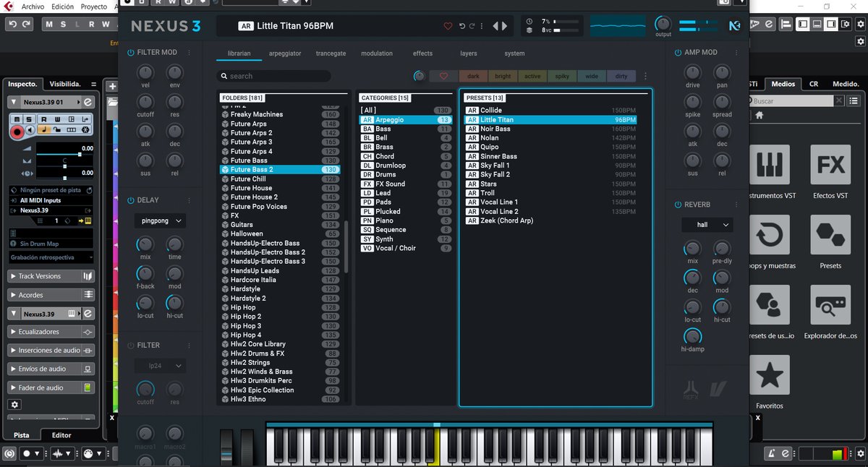Open the Presets media tile
This screenshot has height=467, width=868.
tap(830, 235)
